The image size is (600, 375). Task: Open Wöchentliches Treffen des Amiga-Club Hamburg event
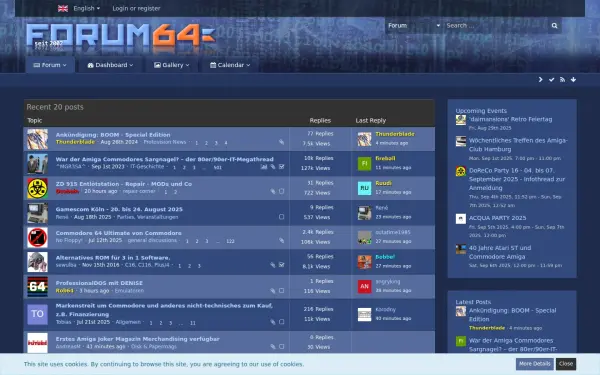(518, 145)
